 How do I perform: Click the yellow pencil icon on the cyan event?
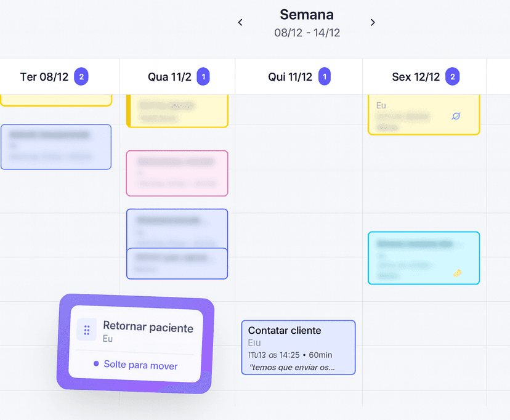(x=458, y=272)
